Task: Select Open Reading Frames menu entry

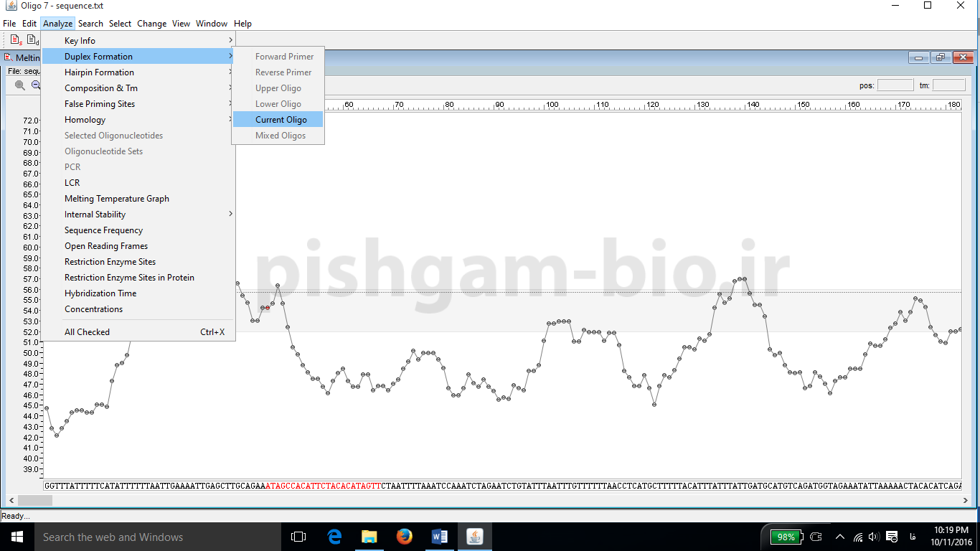Action: pos(106,246)
